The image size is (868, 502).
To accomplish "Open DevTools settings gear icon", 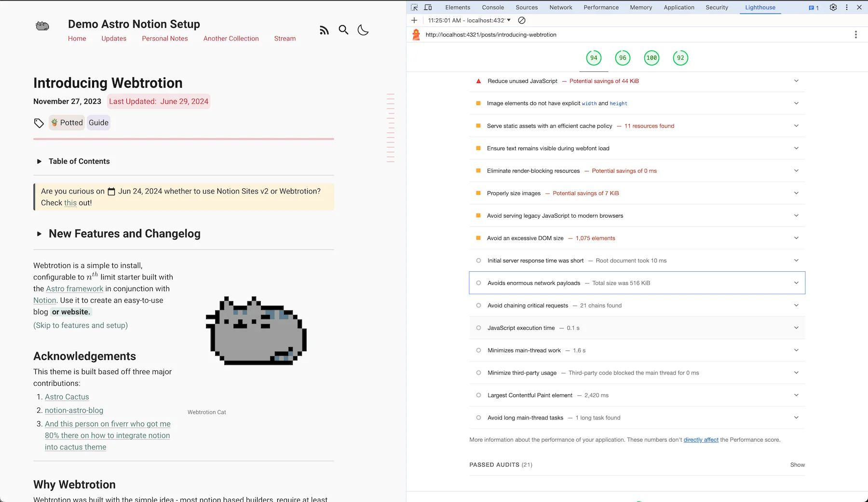I will click(833, 7).
